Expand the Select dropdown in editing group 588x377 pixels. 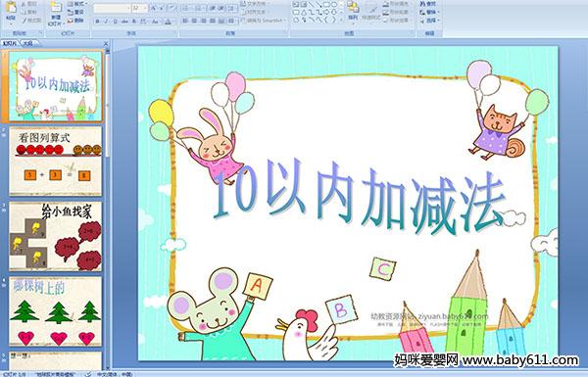[429, 21]
